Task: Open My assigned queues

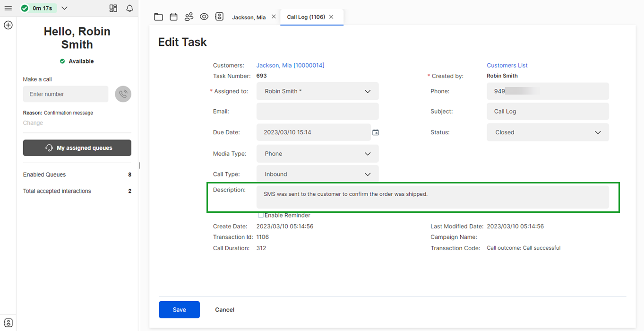Action: tap(77, 148)
